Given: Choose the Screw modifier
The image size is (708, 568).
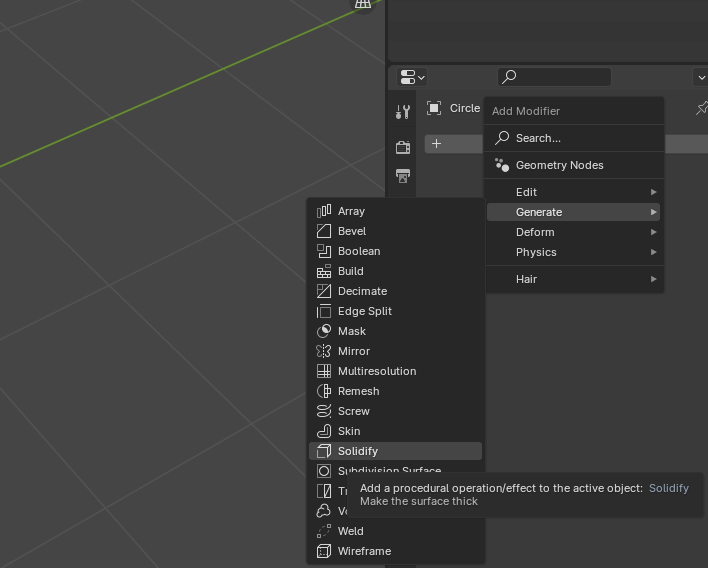Looking at the screenshot, I should coord(396,411).
